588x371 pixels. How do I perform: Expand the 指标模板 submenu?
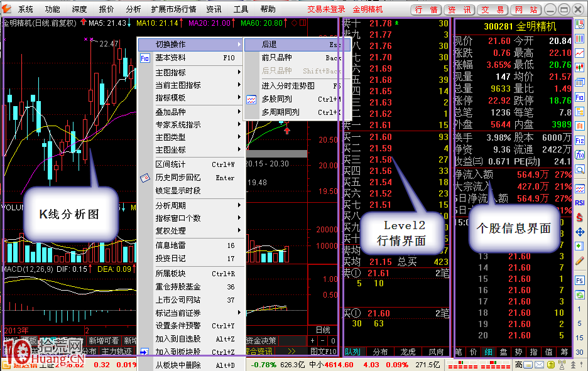pyautogui.click(x=191, y=98)
